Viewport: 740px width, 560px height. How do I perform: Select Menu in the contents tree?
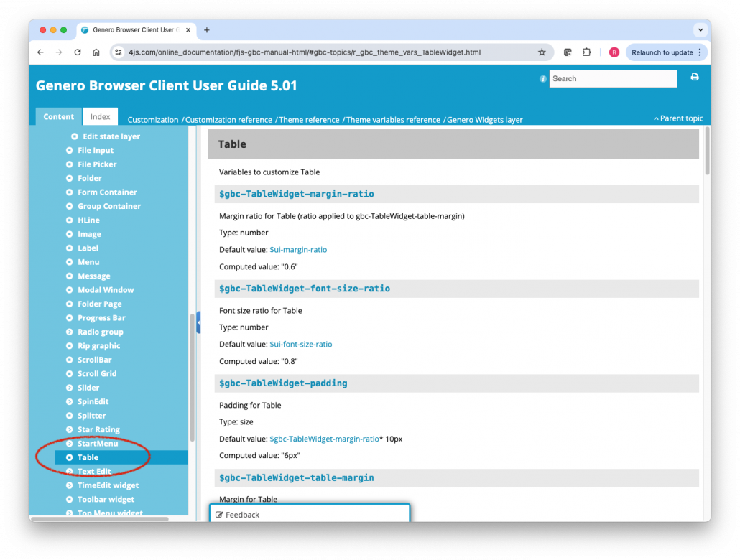coord(88,262)
